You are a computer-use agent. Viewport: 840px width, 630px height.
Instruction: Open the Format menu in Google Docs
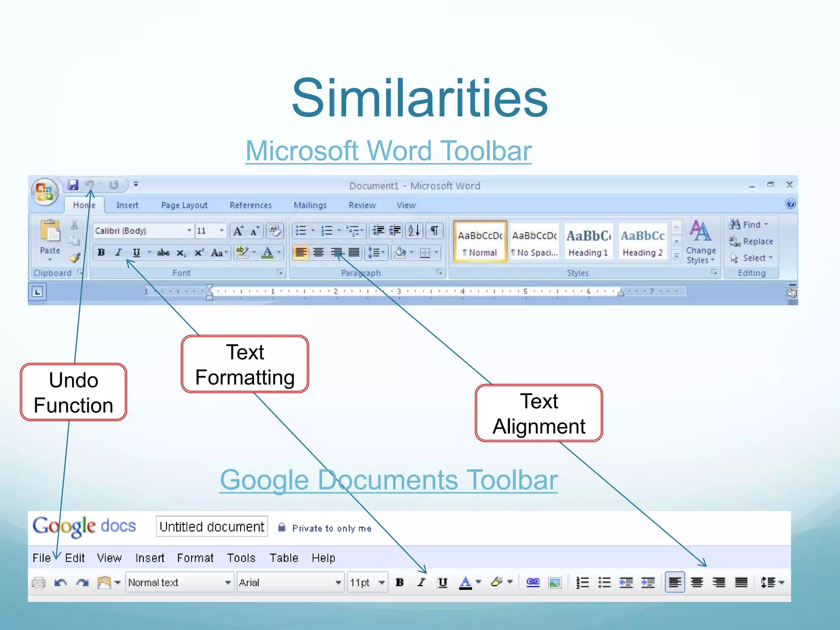195,558
